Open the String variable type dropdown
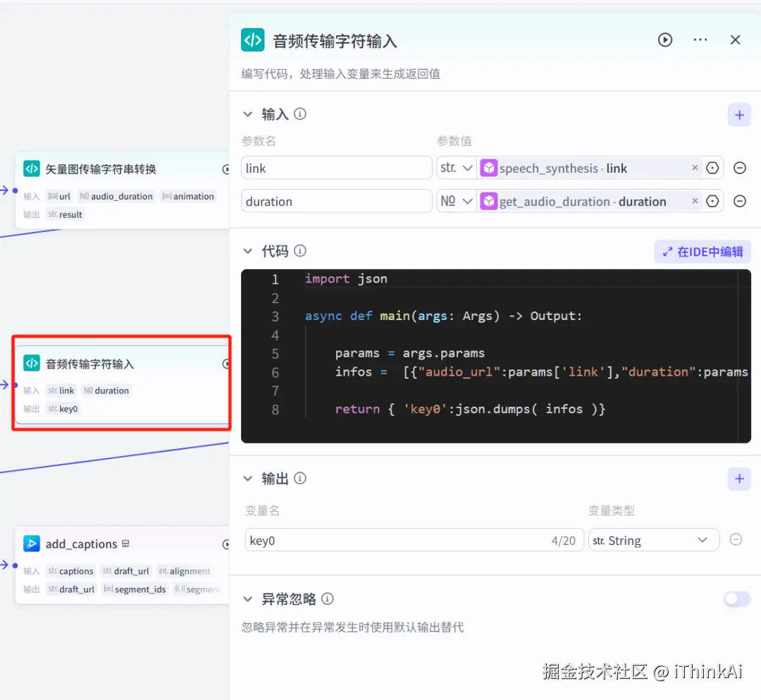Image resolution: width=761 pixels, height=700 pixels. (x=654, y=539)
